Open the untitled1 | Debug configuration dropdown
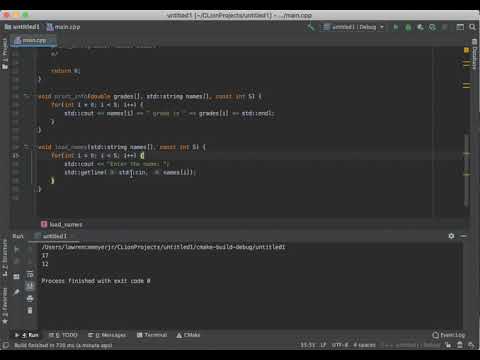This screenshot has height=360, width=480. point(354,27)
